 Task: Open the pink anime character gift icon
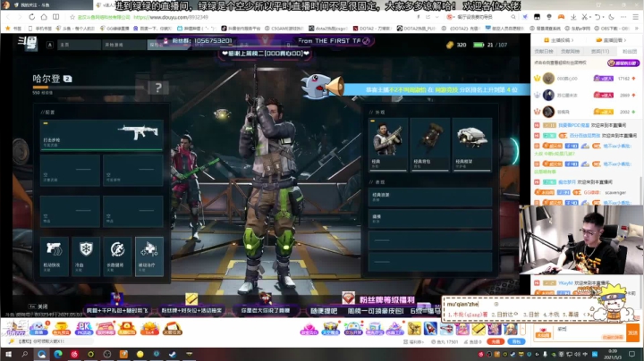click(x=462, y=329)
